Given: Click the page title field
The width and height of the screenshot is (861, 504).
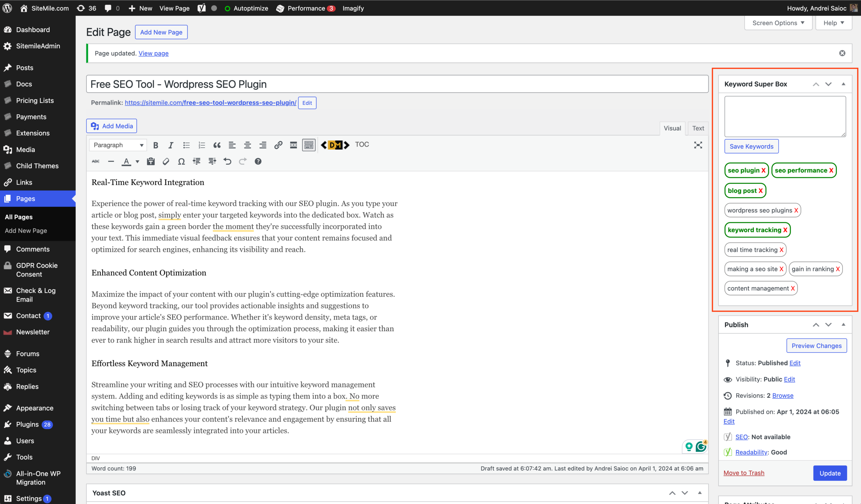Looking at the screenshot, I should [x=397, y=84].
